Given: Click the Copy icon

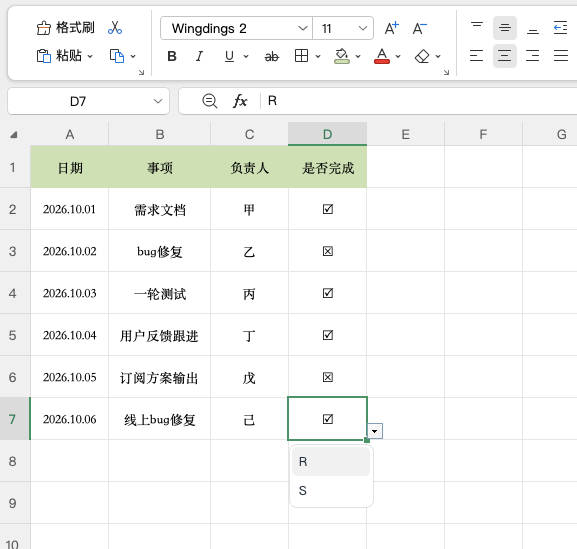Looking at the screenshot, I should 117,56.
